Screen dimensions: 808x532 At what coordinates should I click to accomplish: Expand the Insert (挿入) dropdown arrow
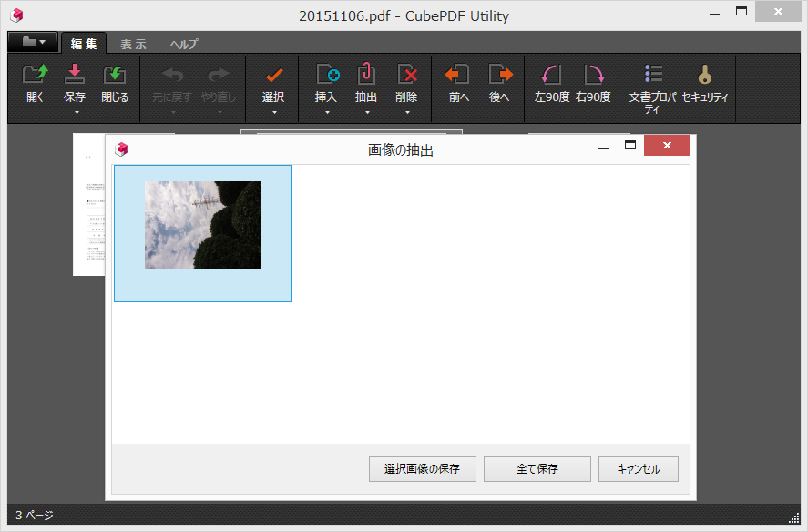[x=327, y=112]
